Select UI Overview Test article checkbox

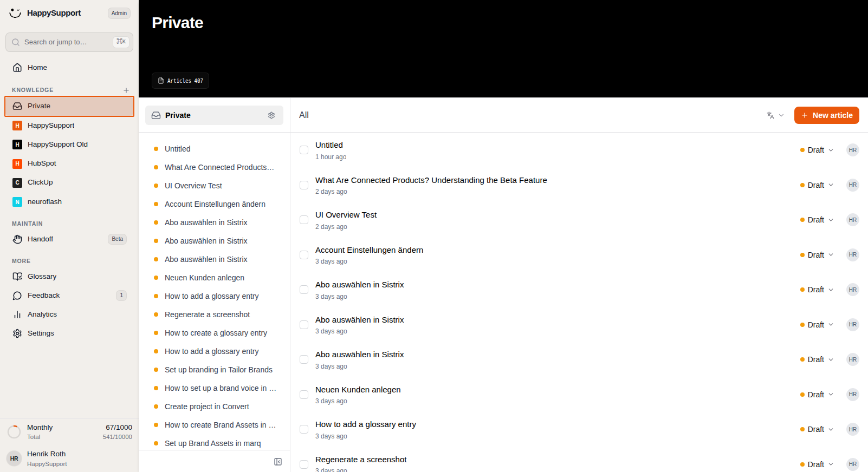click(x=304, y=220)
